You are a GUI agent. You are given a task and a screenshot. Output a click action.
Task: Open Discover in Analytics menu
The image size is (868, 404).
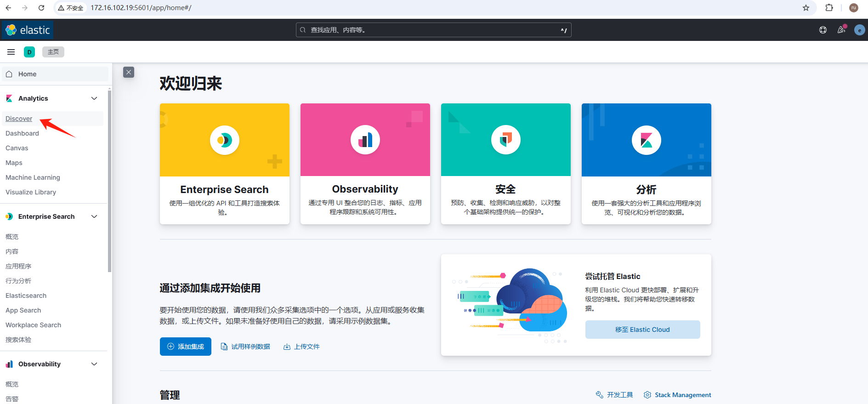point(19,119)
